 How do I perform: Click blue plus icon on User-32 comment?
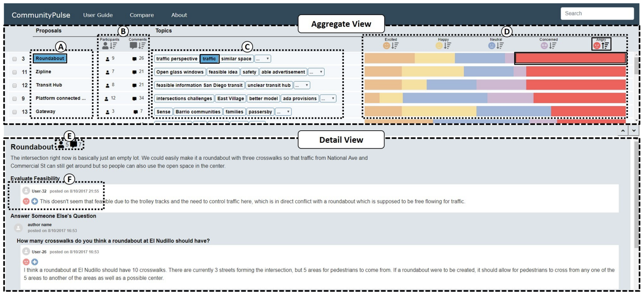coord(35,201)
